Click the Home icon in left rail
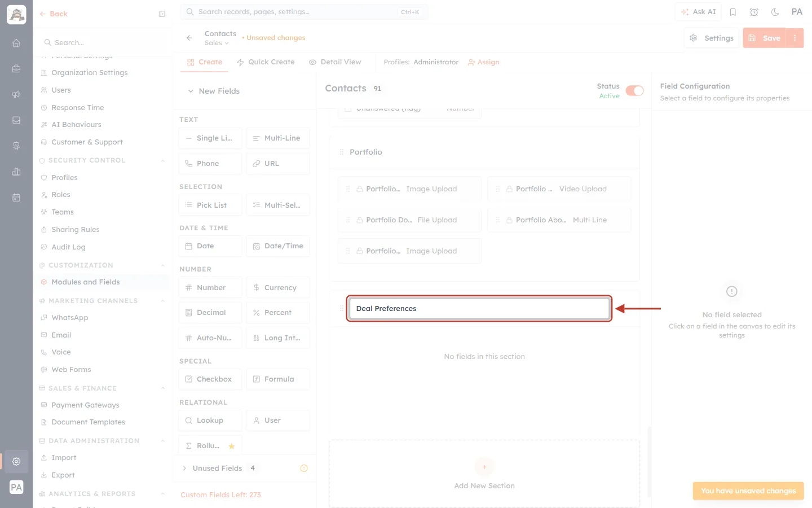 [x=16, y=43]
